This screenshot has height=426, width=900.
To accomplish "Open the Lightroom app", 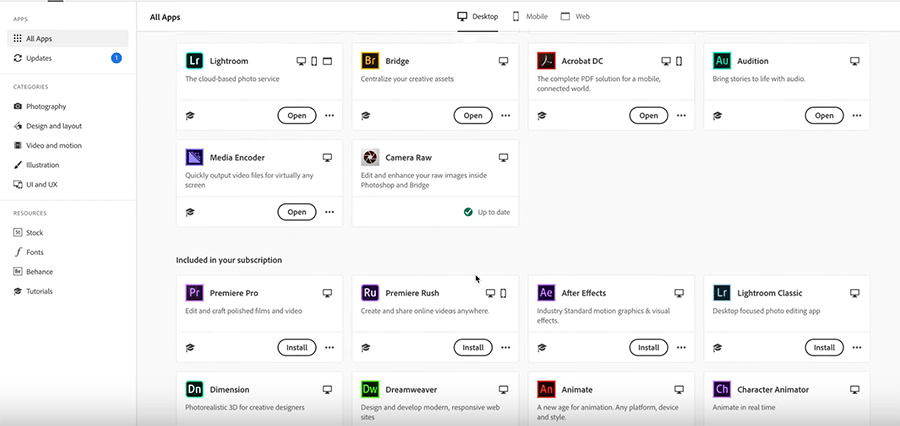I will (297, 115).
